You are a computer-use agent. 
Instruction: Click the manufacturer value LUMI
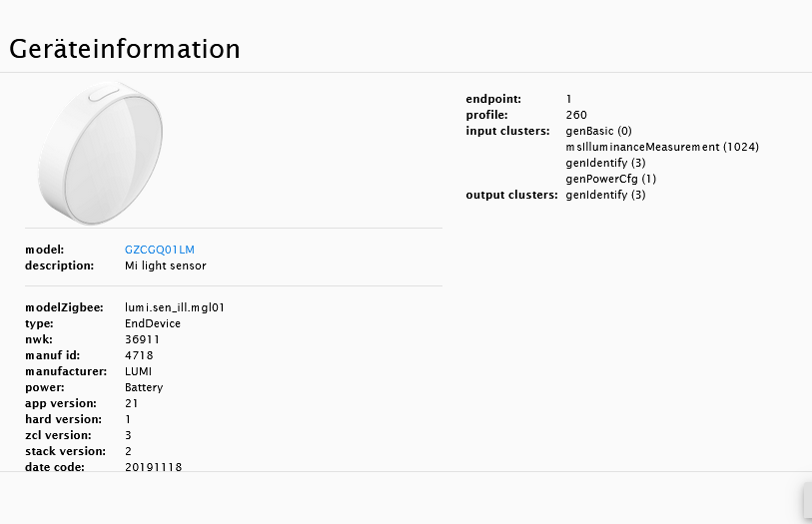tap(139, 371)
